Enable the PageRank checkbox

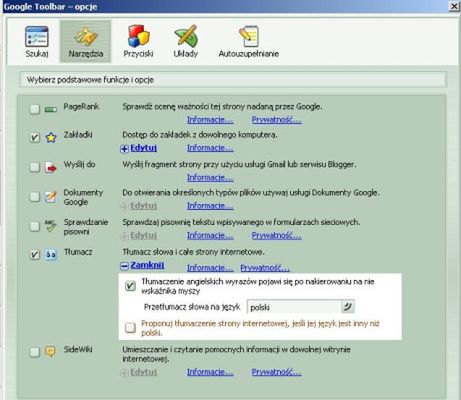pyautogui.click(x=35, y=109)
